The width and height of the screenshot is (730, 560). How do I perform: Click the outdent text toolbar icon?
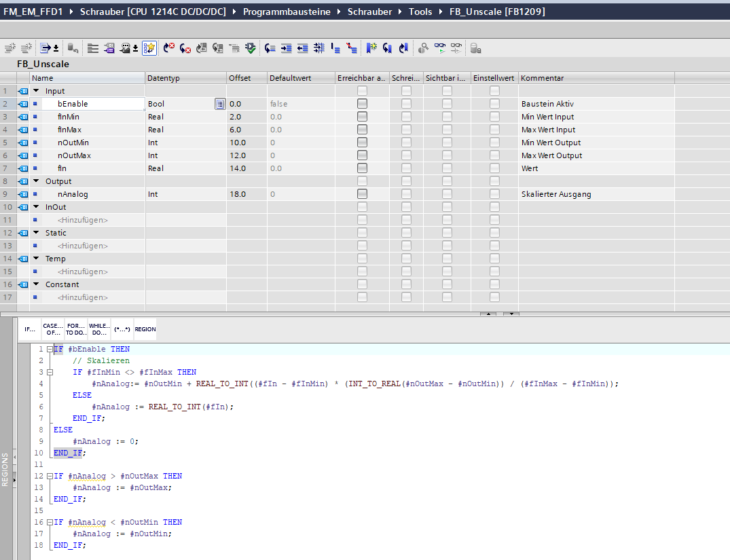coord(302,48)
